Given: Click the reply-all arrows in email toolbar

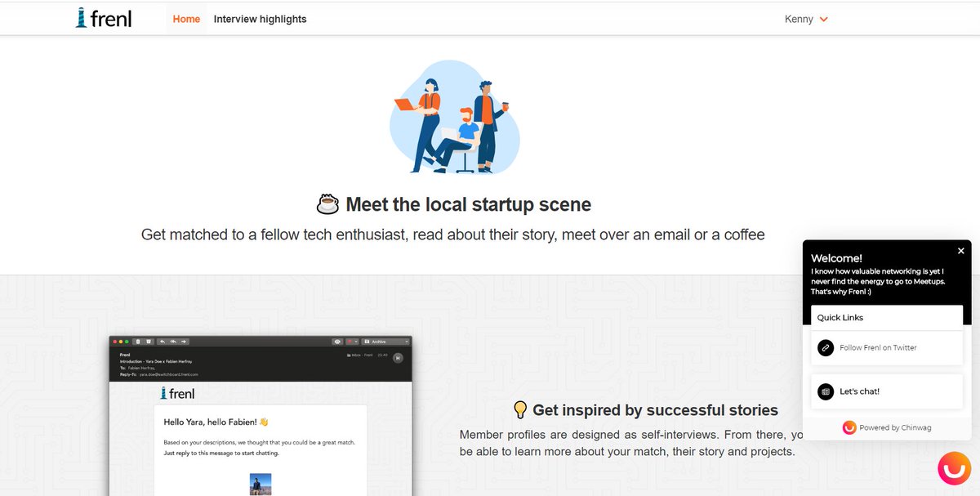Looking at the screenshot, I should [x=173, y=342].
